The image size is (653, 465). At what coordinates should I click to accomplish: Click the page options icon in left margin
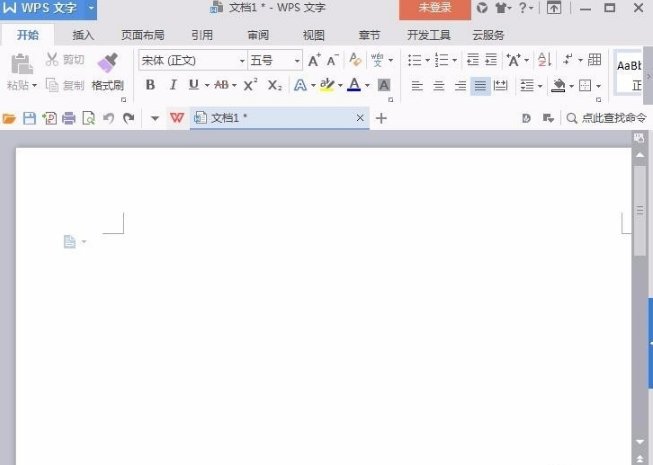[x=70, y=241]
